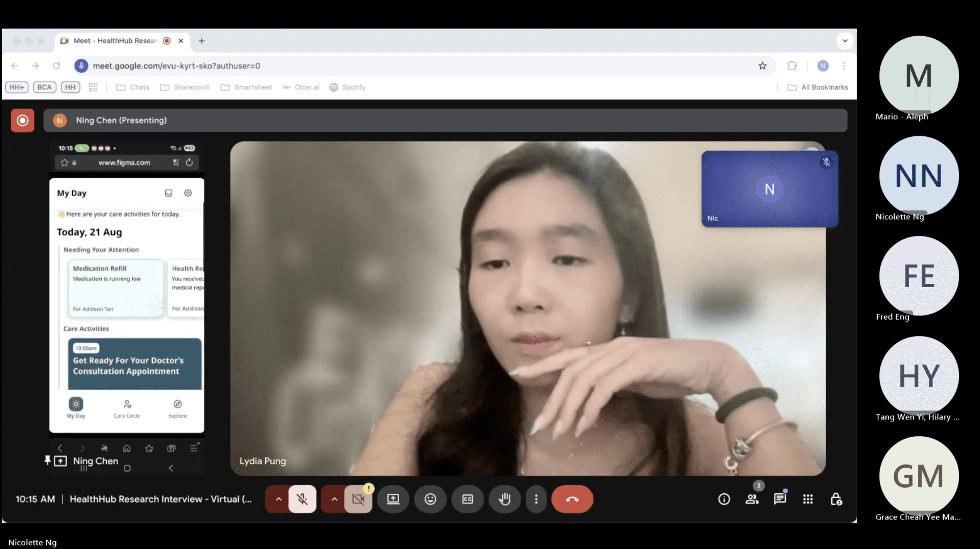The height and width of the screenshot is (549, 980).
Task: Open the Smartsheet bookmarks folder
Action: 247,87
